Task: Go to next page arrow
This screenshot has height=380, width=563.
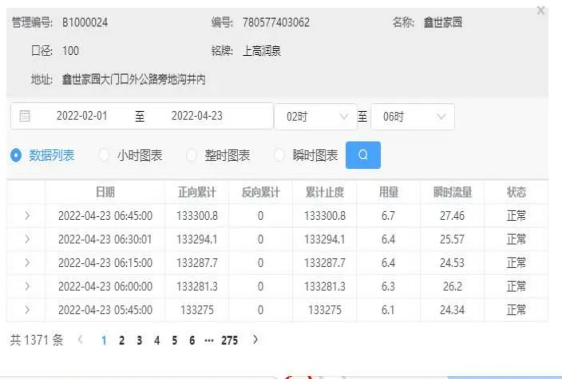Action: pos(255,340)
